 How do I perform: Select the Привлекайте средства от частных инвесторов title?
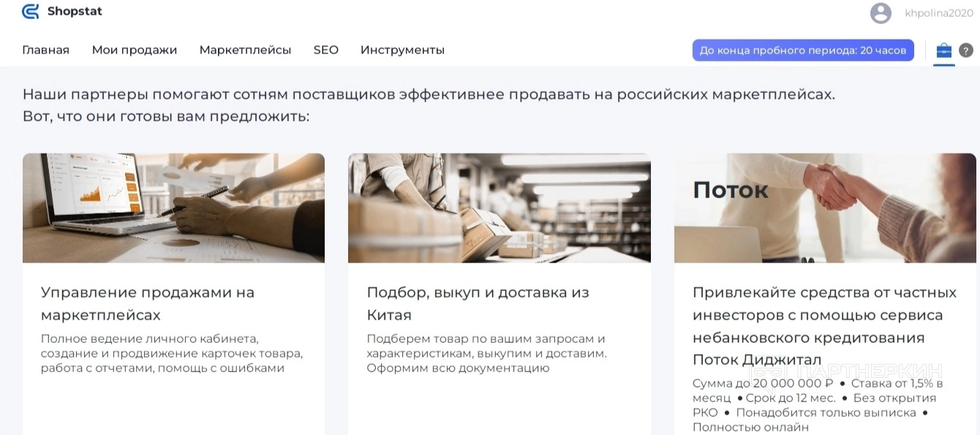[824, 326]
